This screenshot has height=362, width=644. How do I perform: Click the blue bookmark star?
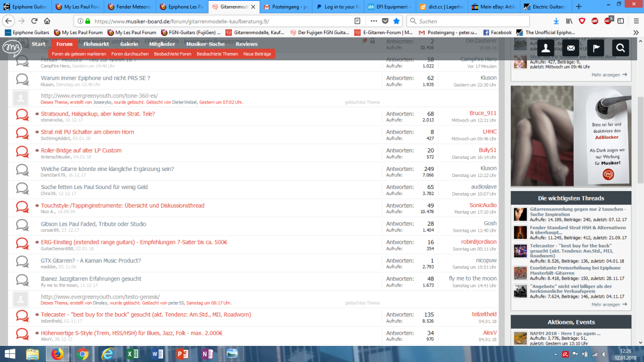click(x=396, y=21)
